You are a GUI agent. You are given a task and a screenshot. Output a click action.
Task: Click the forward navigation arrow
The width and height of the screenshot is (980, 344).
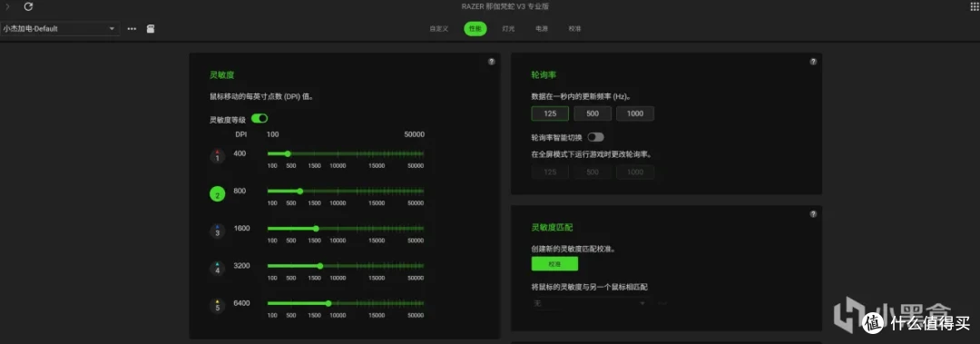coord(7,7)
